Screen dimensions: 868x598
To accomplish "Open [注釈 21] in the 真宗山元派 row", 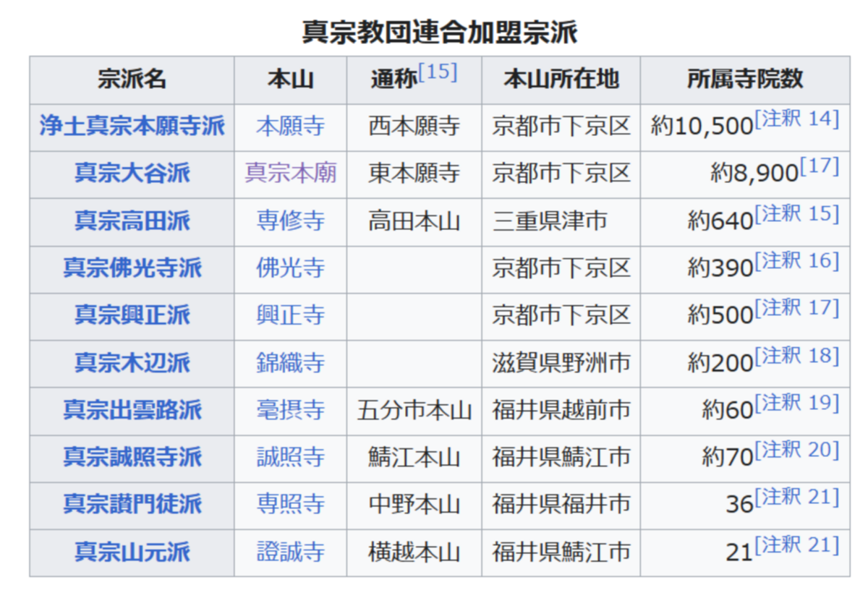I will point(796,545).
